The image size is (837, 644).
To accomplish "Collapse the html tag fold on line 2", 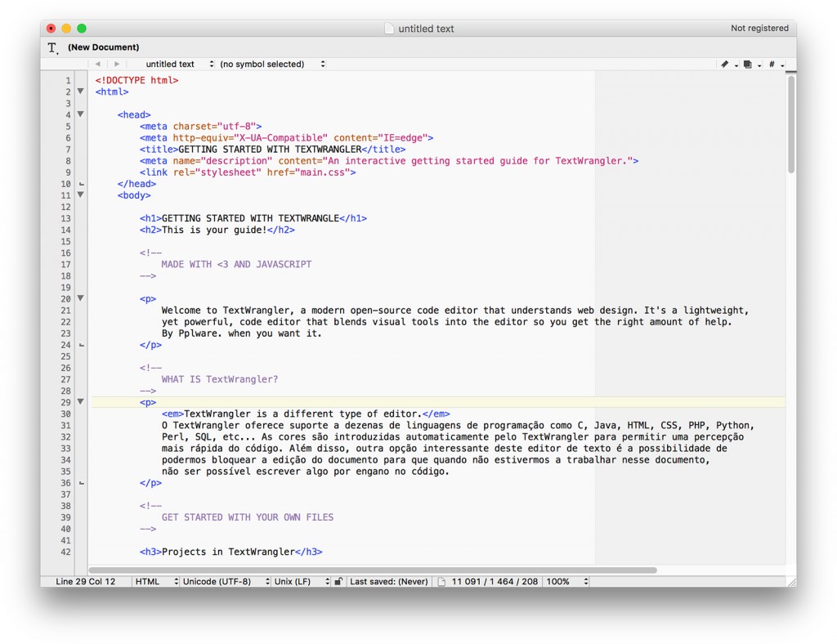I will tap(80, 92).
